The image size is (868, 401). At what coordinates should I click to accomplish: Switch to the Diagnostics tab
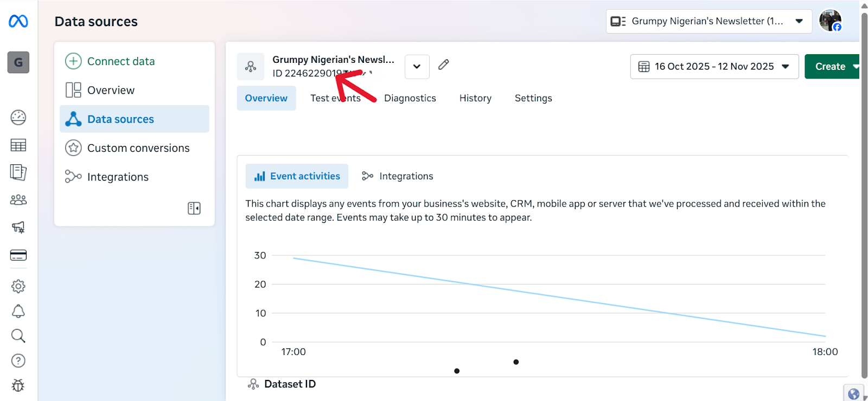click(x=410, y=98)
